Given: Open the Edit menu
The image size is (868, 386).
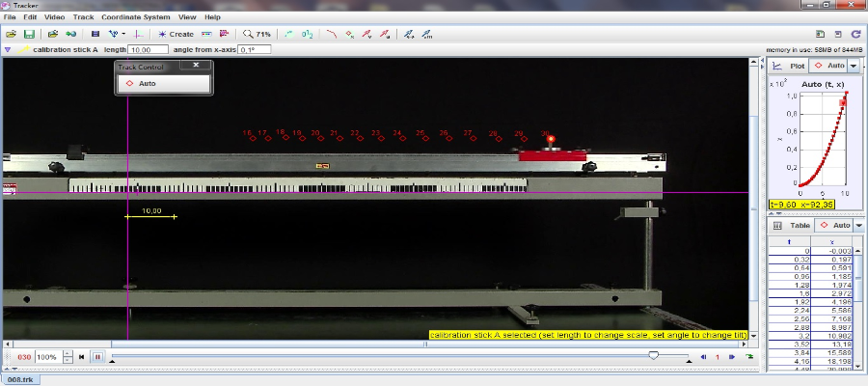Looking at the screenshot, I should [30, 17].
